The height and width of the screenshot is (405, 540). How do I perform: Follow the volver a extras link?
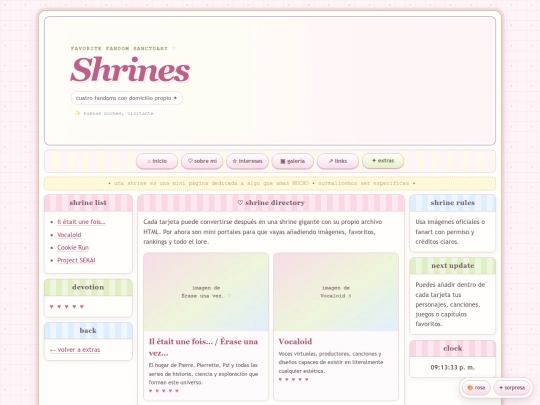pos(75,350)
